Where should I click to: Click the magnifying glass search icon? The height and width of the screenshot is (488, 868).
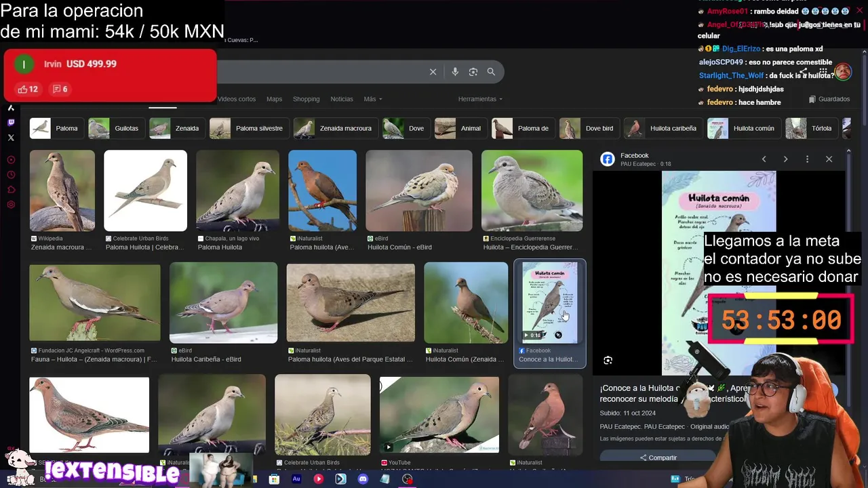[x=491, y=72]
